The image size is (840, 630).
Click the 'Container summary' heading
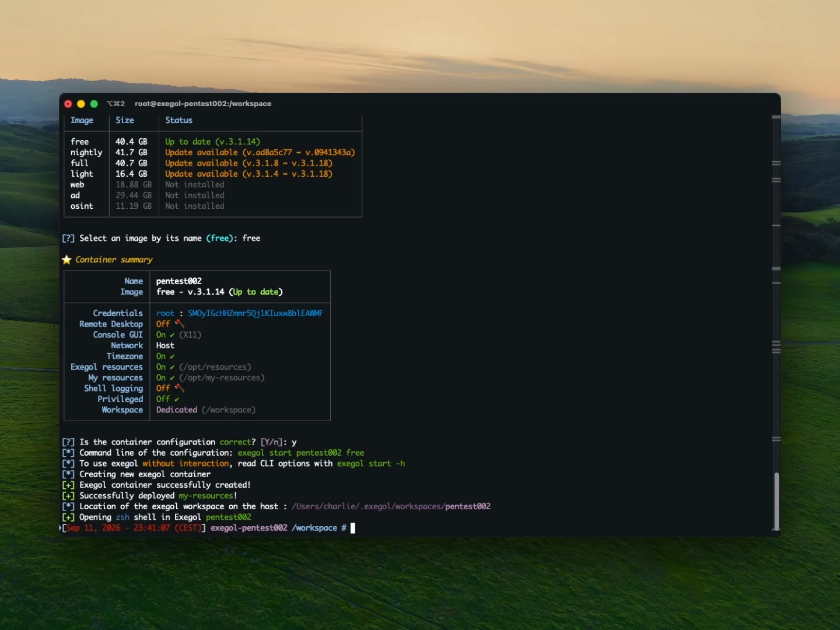point(114,260)
